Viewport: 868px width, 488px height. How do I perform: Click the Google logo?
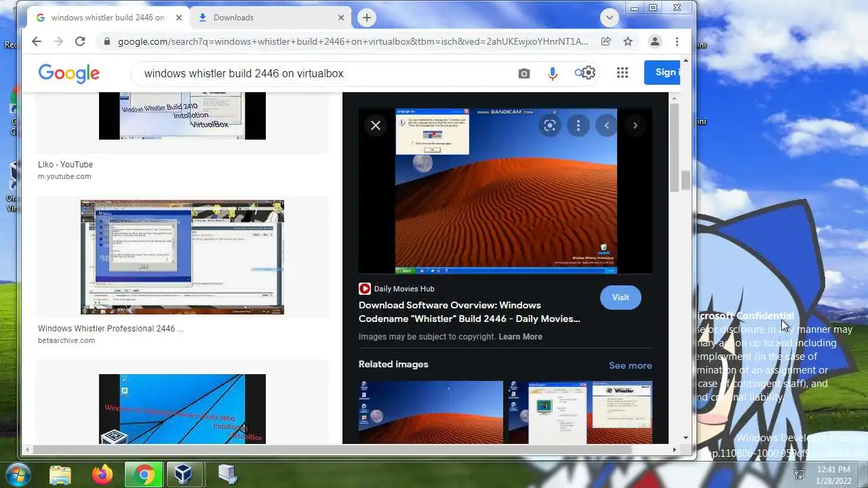[68, 73]
